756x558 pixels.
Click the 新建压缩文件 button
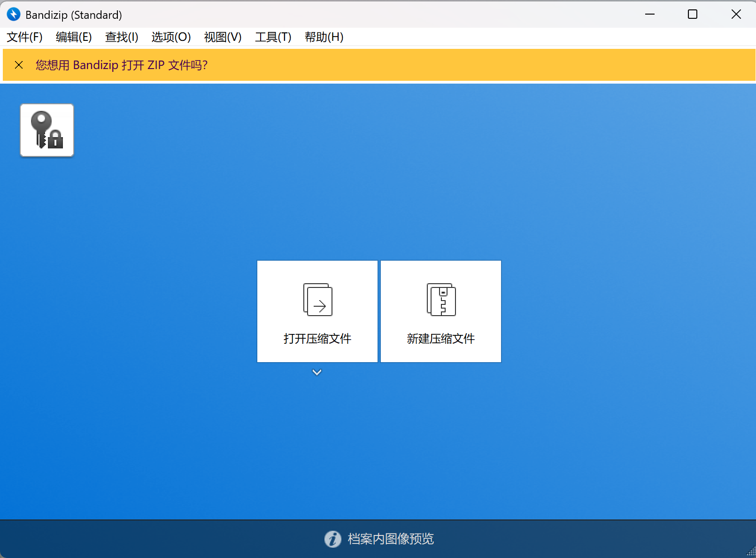pos(441,311)
